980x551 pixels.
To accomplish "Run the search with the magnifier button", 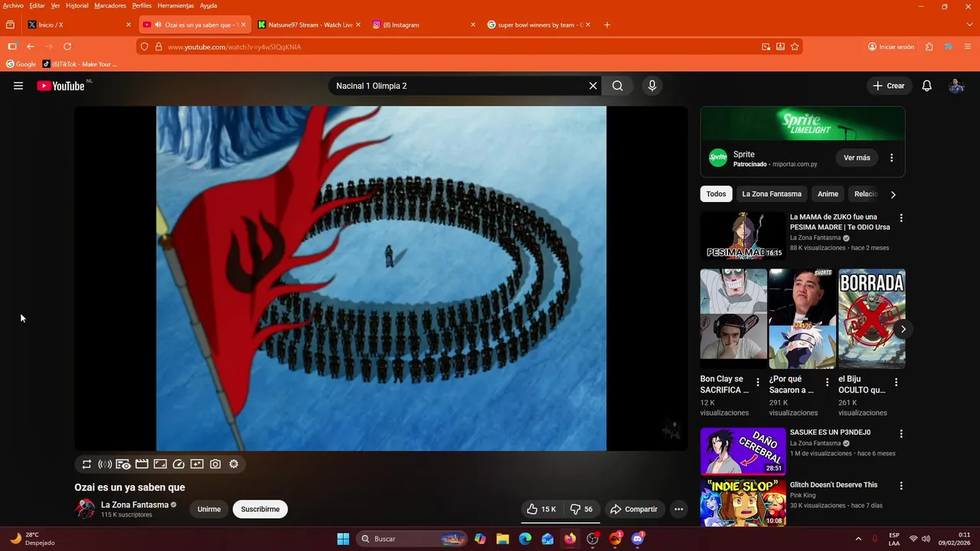I will click(x=617, y=86).
